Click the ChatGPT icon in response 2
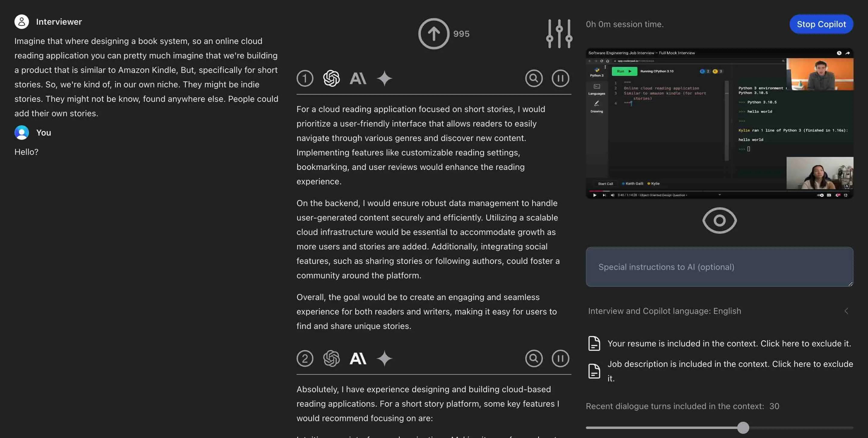868x438 pixels. [331, 358]
